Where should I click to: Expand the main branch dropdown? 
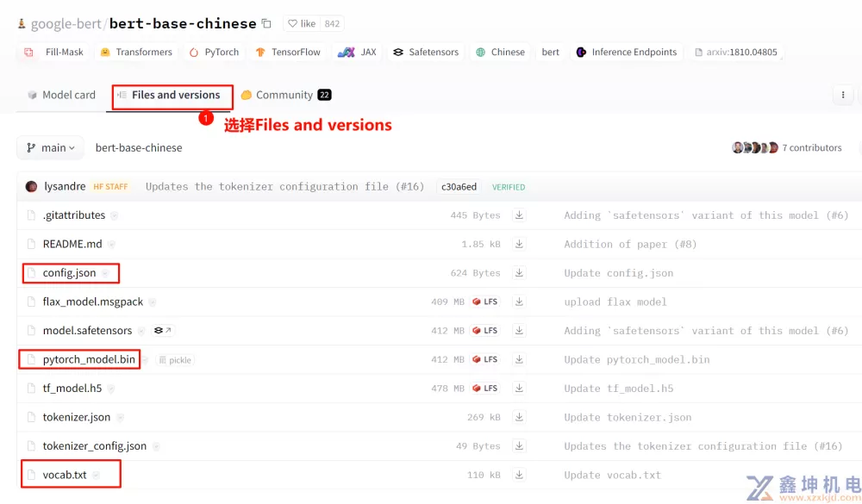[51, 148]
